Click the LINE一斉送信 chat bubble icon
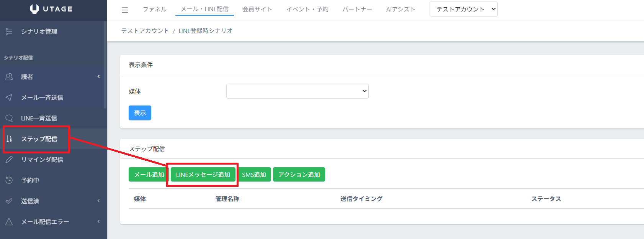644x239 pixels. [x=9, y=118]
